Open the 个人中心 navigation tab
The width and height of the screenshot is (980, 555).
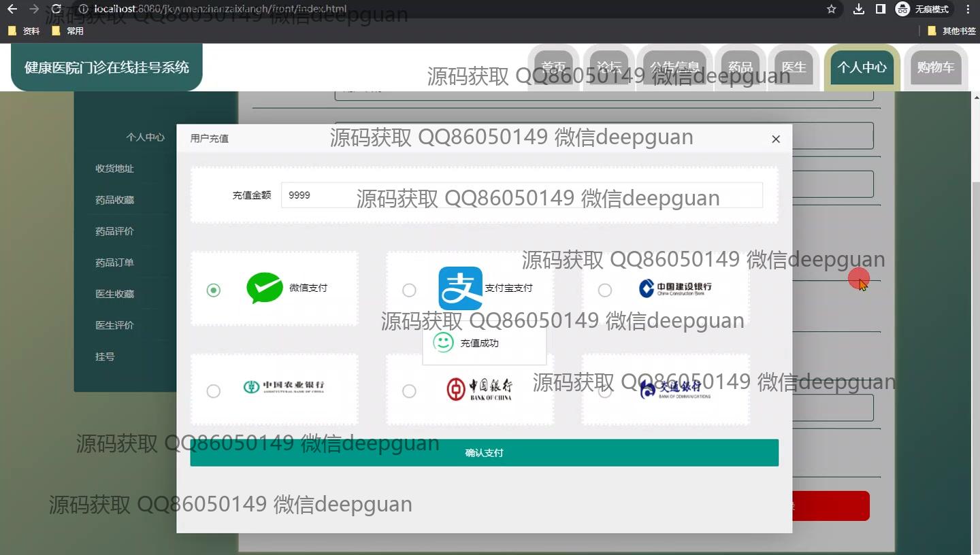tap(862, 67)
